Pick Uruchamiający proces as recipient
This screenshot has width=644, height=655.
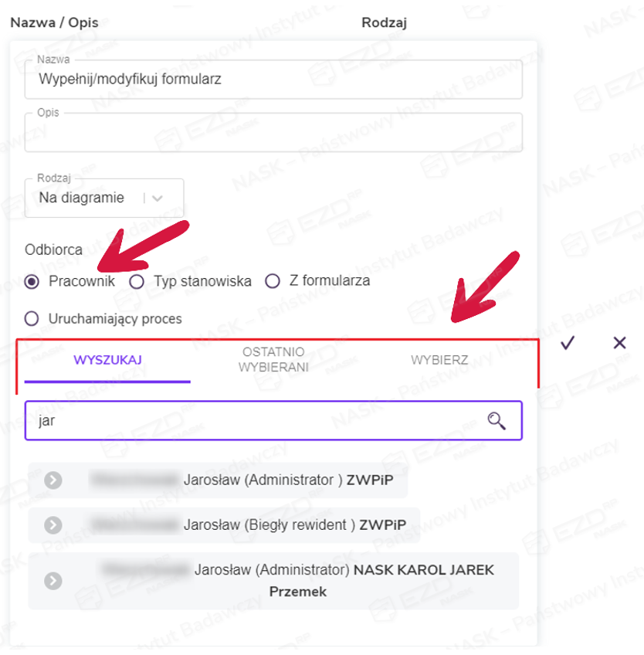[x=32, y=318]
